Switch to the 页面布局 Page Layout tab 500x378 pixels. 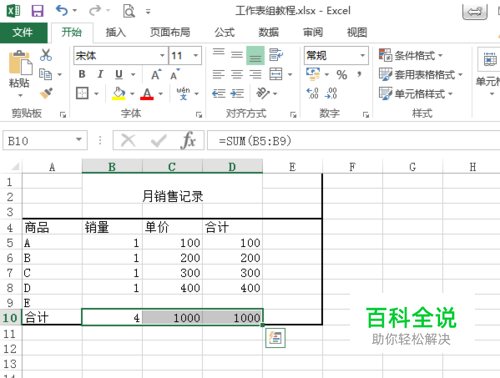coord(170,32)
